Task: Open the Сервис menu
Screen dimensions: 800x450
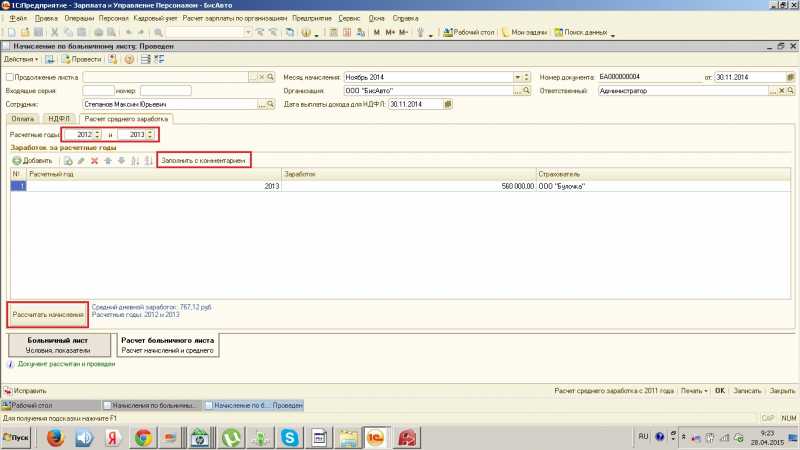Action: click(349, 18)
